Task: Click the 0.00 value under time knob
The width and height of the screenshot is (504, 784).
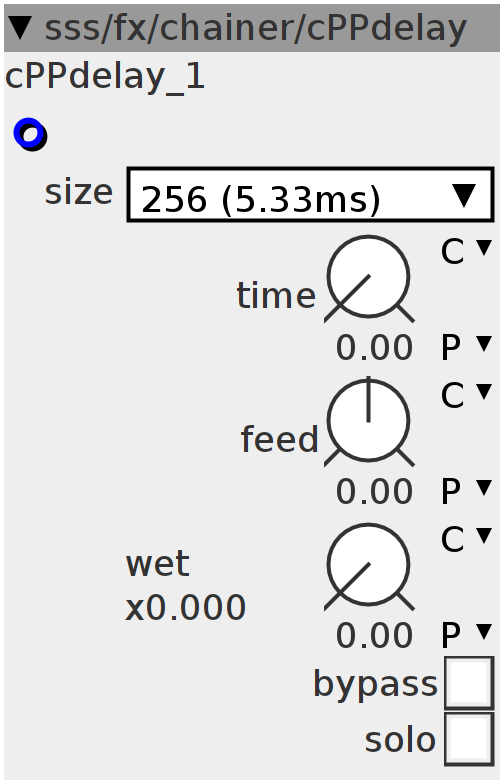Action: [374, 348]
